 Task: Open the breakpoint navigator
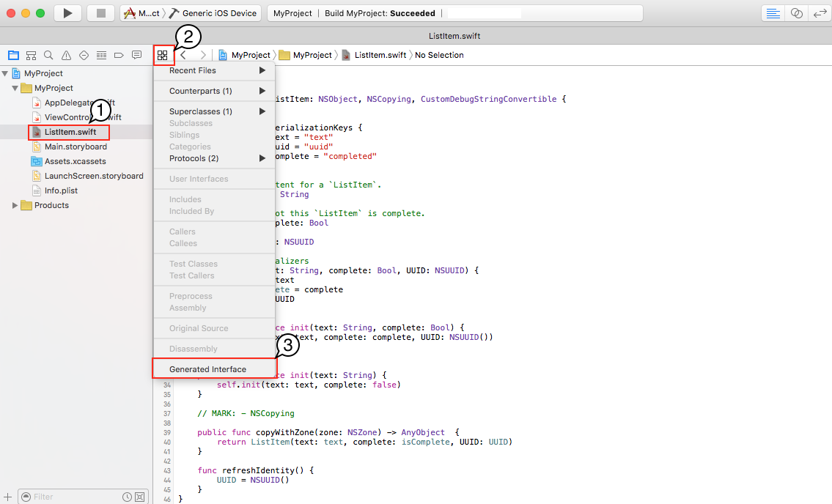[x=119, y=55]
